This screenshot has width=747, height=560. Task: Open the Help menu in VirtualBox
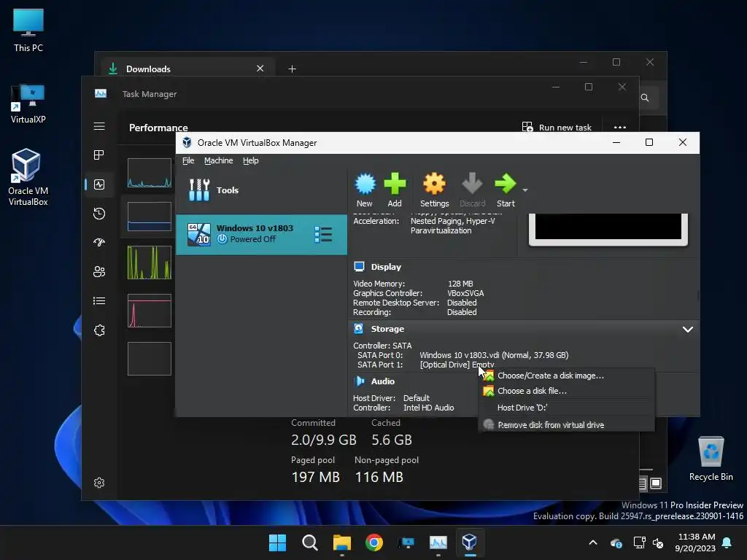[x=251, y=160]
